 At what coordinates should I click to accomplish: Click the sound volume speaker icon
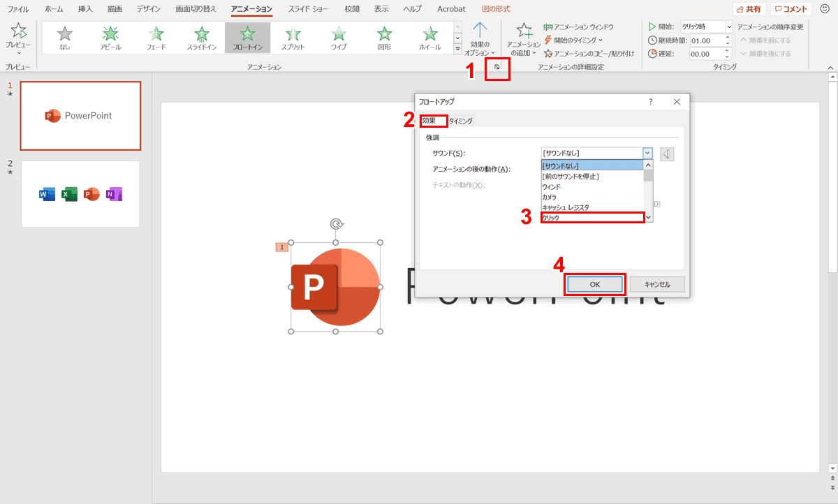coord(667,154)
